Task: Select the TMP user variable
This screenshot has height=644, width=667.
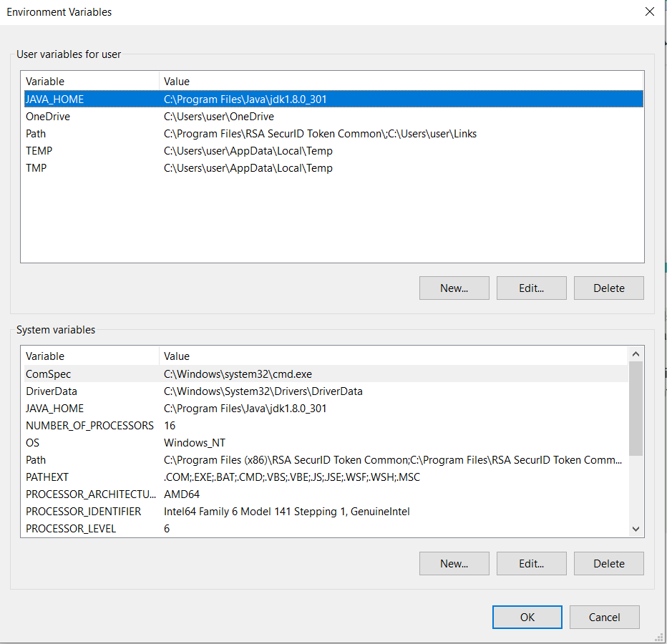Action: tap(333, 168)
